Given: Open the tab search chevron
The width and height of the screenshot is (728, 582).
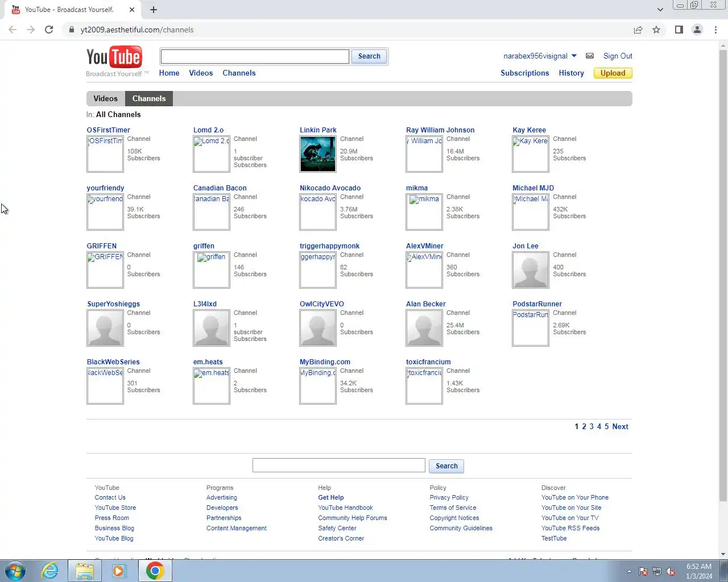Looking at the screenshot, I should click(660, 10).
